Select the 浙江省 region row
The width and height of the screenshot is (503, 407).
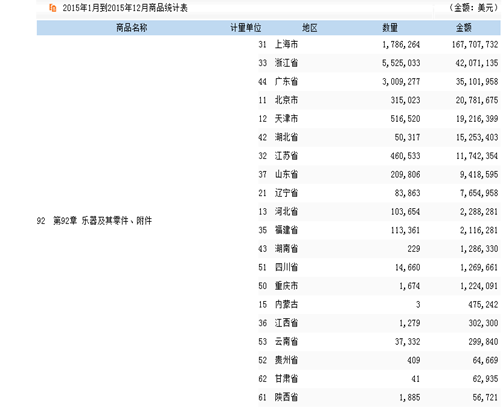pyautogui.click(x=379, y=63)
